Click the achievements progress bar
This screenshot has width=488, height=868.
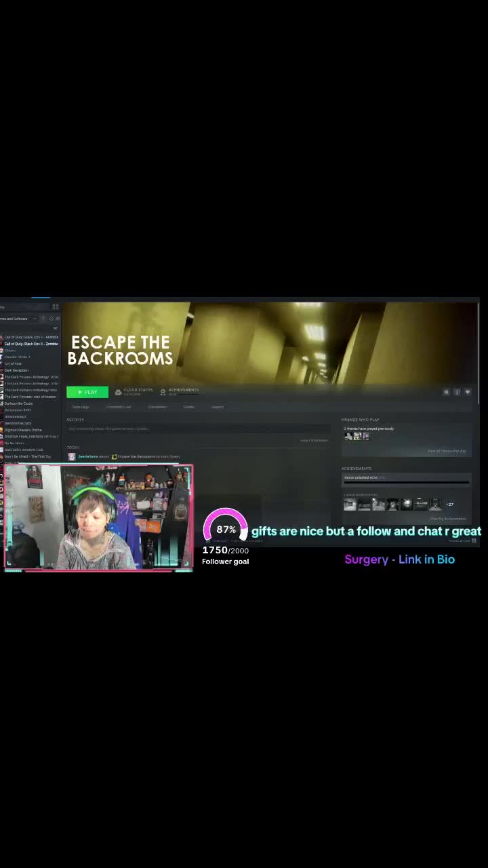click(x=407, y=483)
